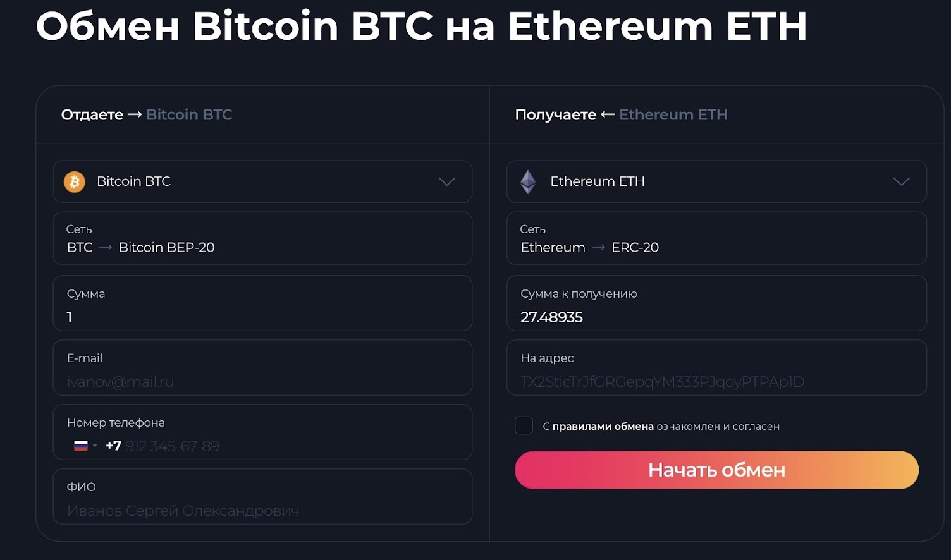
Task: Open the правилами обмена link
Action: coord(603,427)
